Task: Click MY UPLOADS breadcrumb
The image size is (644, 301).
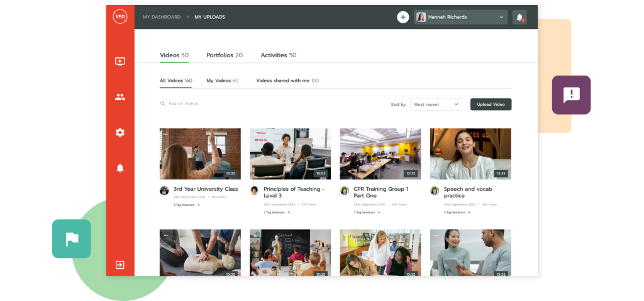Action: (x=209, y=17)
